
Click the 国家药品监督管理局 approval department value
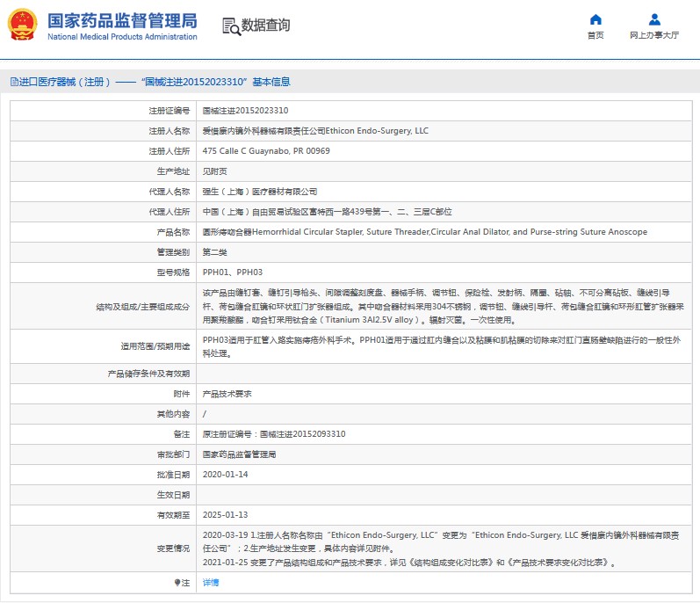coord(239,454)
